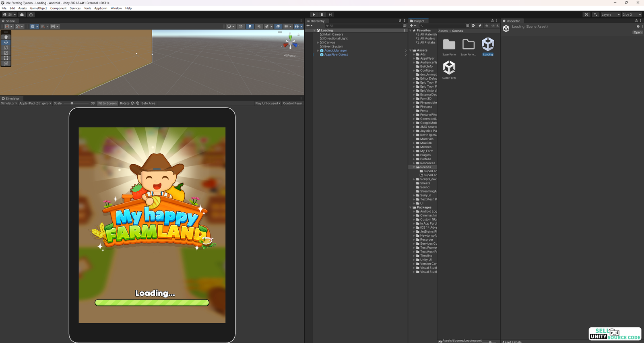
Task: Select AppsFlyerObject in Hierarchy
Action: (336, 54)
